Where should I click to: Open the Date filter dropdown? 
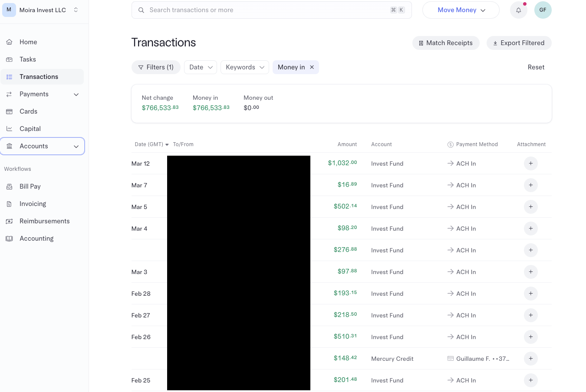pyautogui.click(x=201, y=67)
